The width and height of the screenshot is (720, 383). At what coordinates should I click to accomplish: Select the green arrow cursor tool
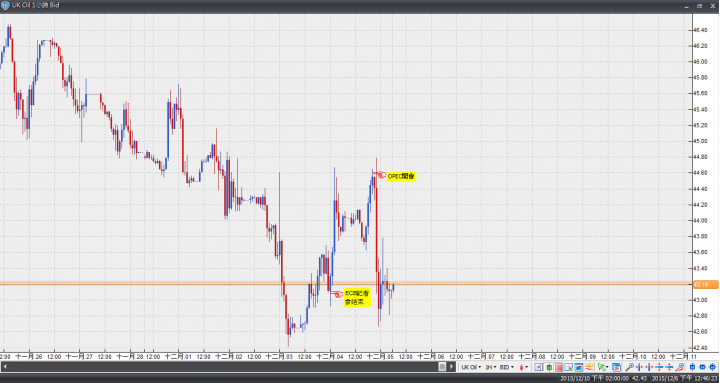pyautogui.click(x=601, y=367)
